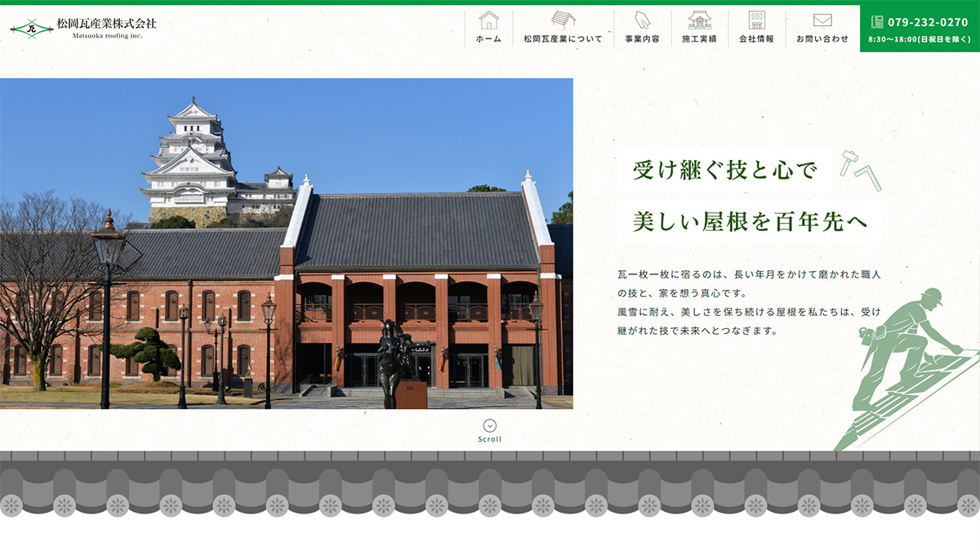Follow the お問い合わせ text link
Screen dimensions: 980x551
click(822, 39)
